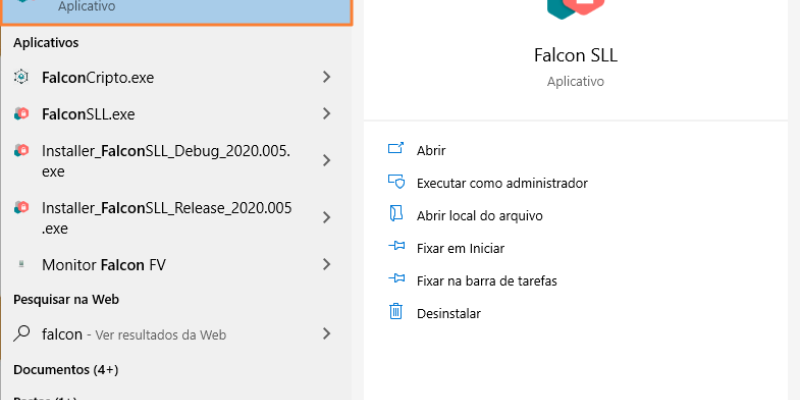
Task: Click the Desinstalar trash can icon
Action: click(x=396, y=311)
